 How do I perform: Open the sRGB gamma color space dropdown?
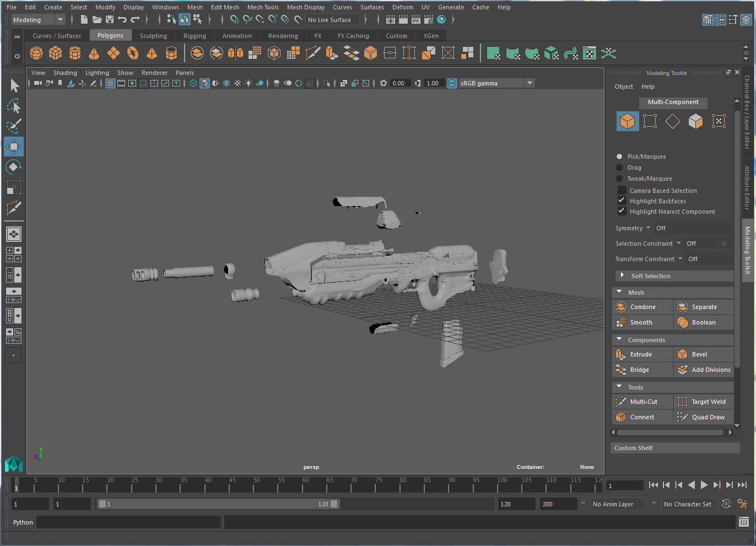[x=529, y=83]
